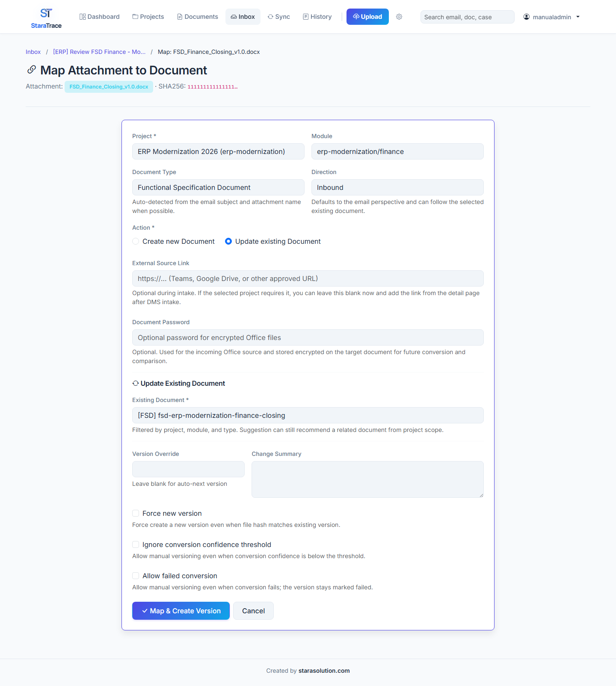
Task: Click the Dashboard grid icon
Action: pos(83,17)
